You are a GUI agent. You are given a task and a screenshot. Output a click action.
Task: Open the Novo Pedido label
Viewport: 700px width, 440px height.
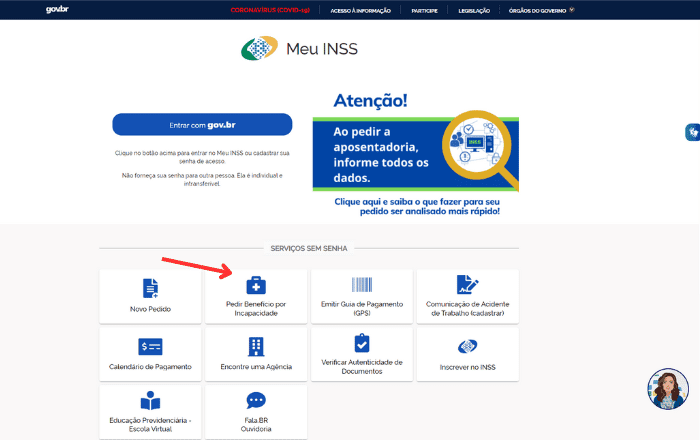click(x=150, y=309)
